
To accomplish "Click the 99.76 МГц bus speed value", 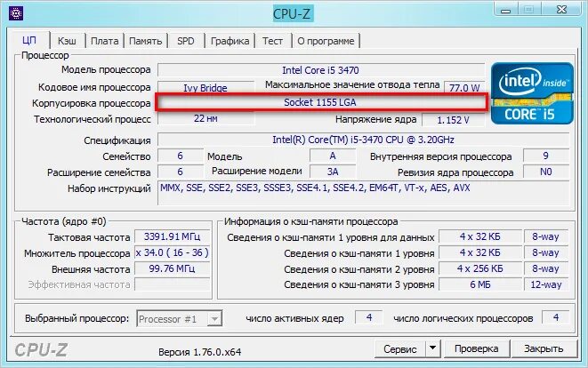I will click(x=172, y=268).
